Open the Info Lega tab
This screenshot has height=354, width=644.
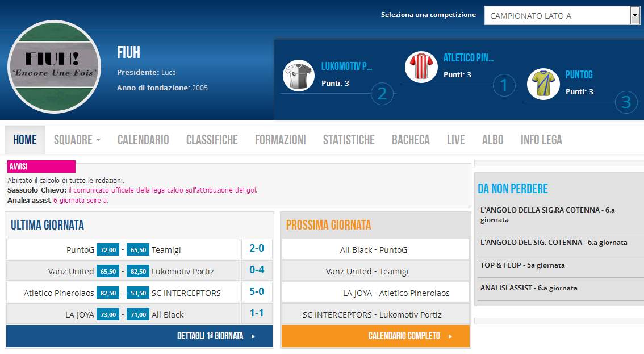point(541,140)
